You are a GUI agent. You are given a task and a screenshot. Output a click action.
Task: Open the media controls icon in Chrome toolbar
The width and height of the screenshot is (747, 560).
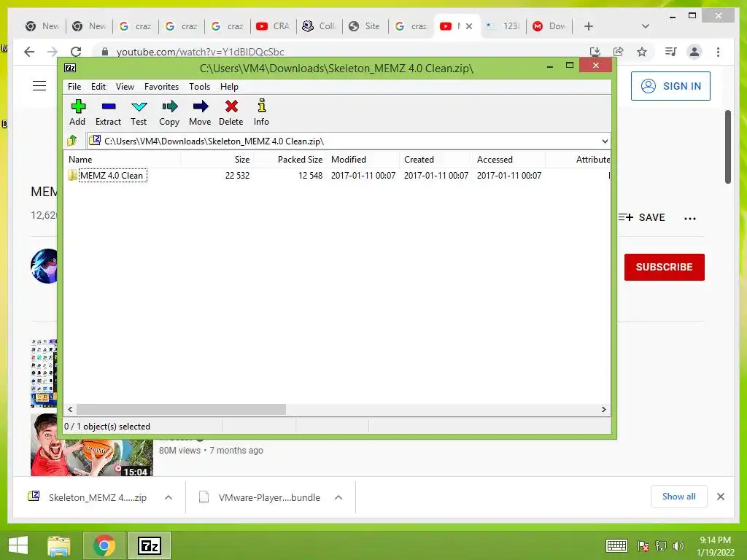click(x=671, y=52)
